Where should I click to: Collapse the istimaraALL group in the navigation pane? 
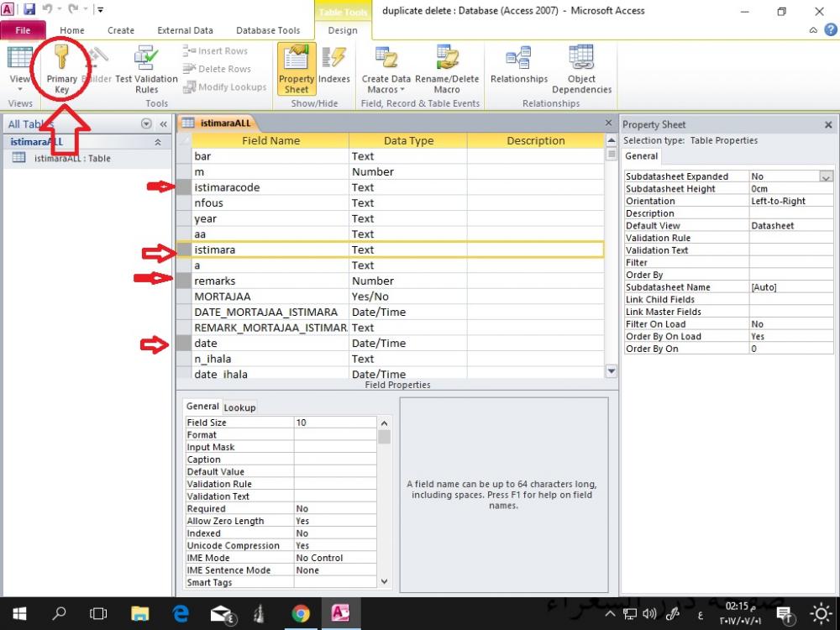(158, 142)
